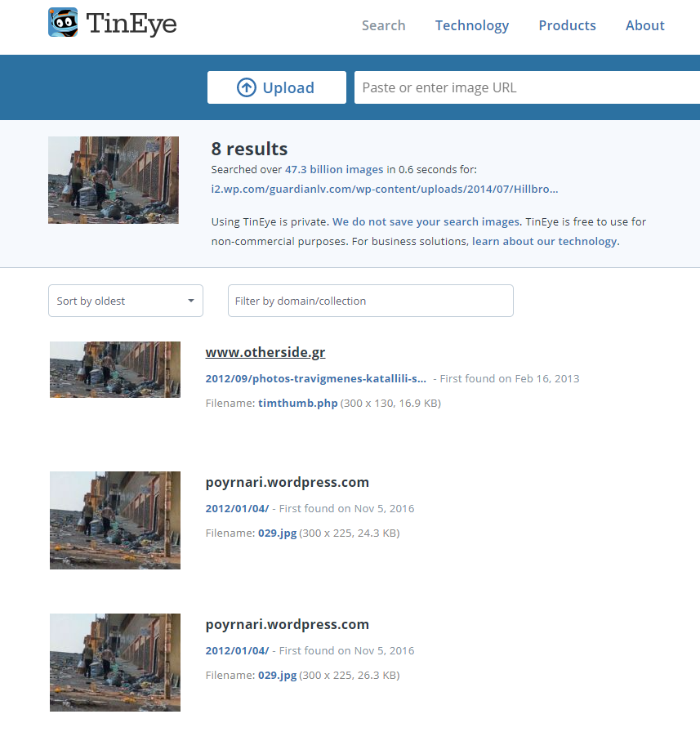Open 2012/01/04/ link of the 24.3 KB result
Screen dimensions: 700x741
coord(237,508)
